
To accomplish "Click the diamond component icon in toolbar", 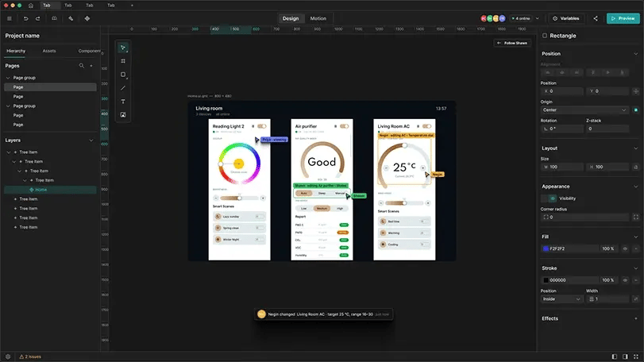I will point(87,18).
